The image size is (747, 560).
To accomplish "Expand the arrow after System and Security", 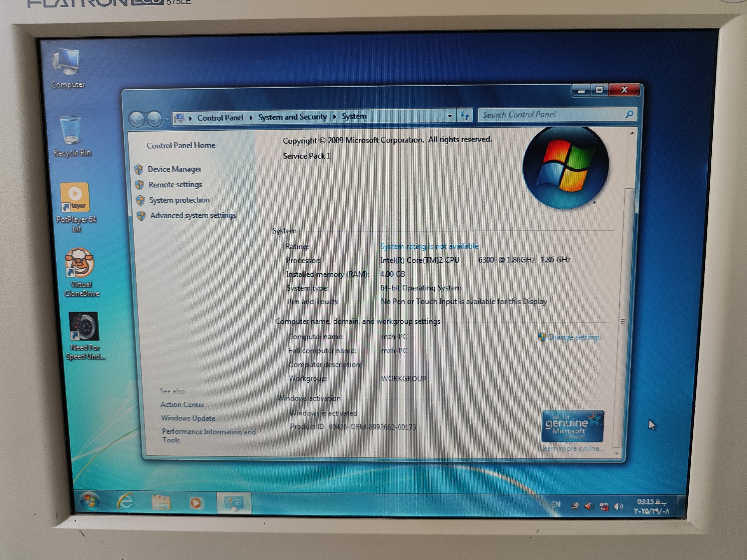I will pos(334,117).
